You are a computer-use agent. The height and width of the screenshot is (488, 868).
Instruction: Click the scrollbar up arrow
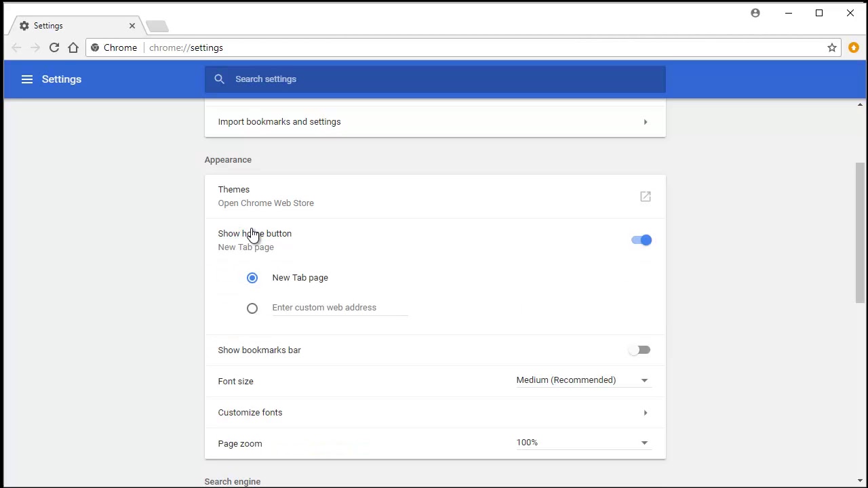860,104
